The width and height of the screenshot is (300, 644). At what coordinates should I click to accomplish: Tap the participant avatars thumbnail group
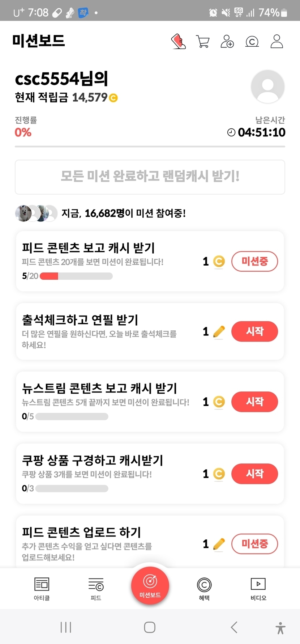(x=36, y=213)
